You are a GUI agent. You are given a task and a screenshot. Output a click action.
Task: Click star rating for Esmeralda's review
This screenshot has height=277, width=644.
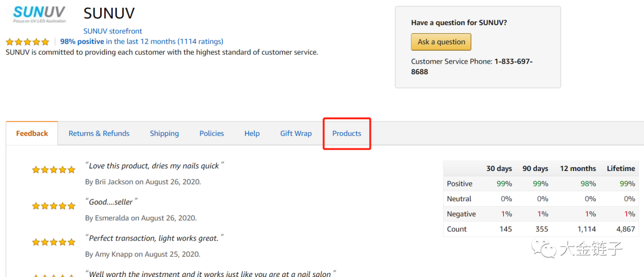[x=54, y=206]
